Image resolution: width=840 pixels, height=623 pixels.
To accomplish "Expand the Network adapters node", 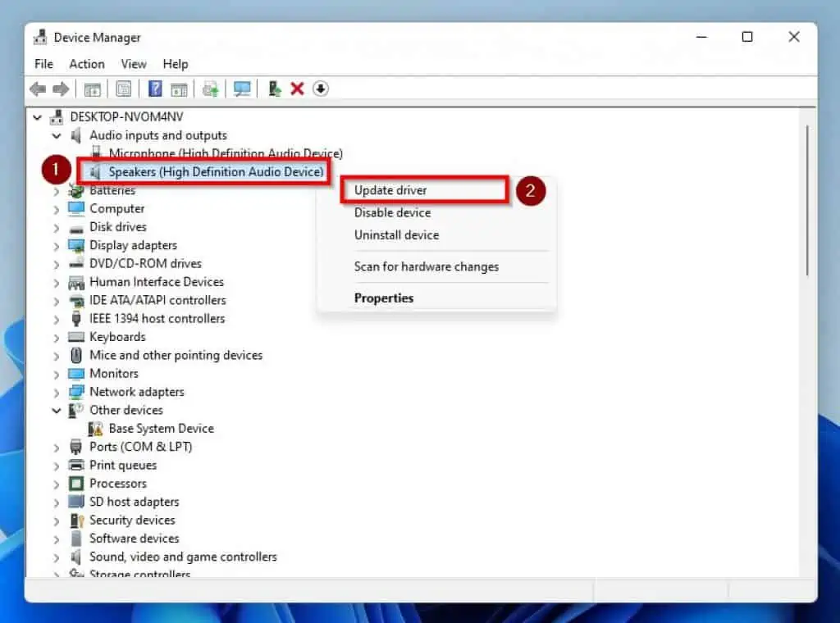I will 56,392.
